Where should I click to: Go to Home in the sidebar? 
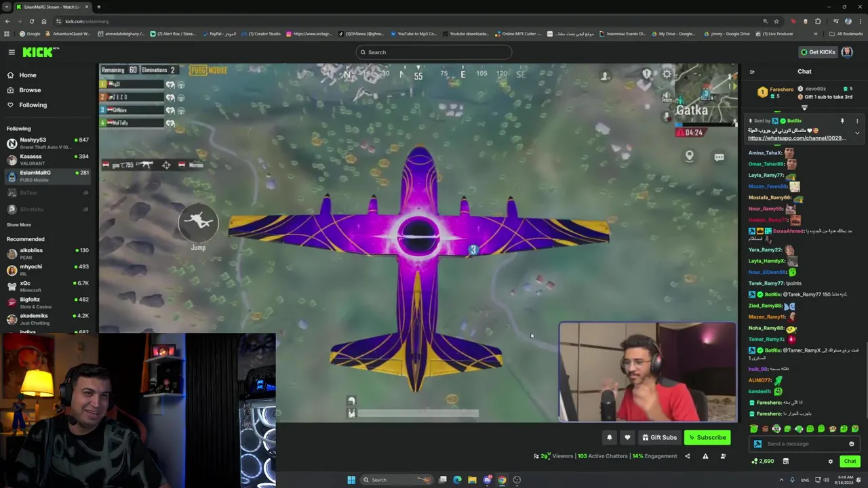pos(28,75)
